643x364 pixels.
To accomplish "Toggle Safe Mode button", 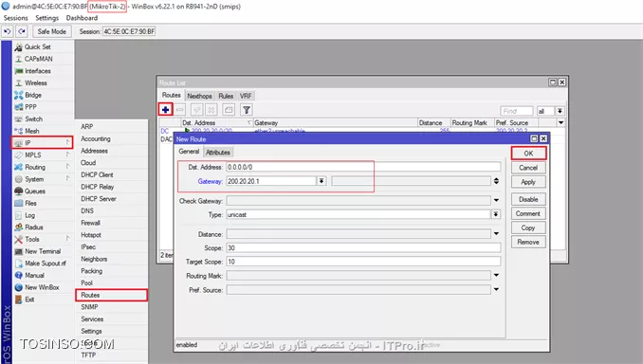I will coord(51,31).
